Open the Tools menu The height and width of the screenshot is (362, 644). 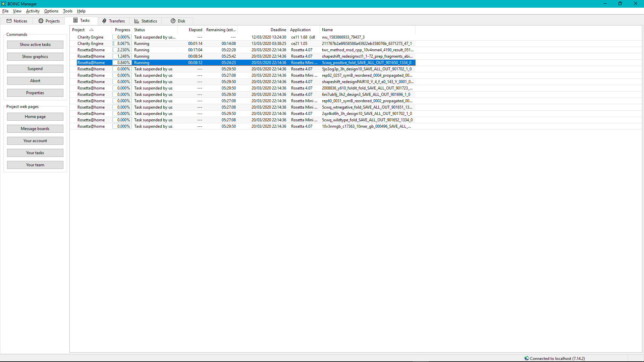tap(68, 11)
